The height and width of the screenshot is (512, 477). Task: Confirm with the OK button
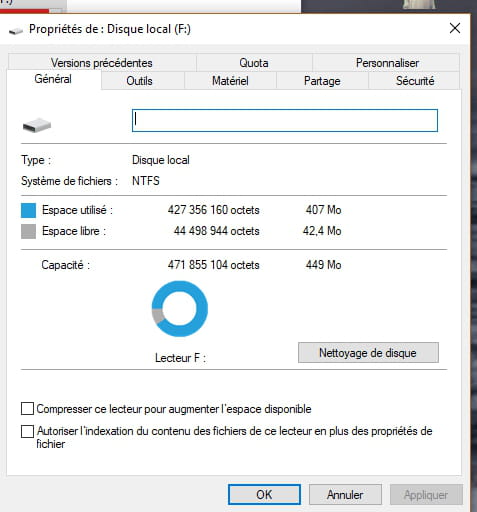coord(264,495)
